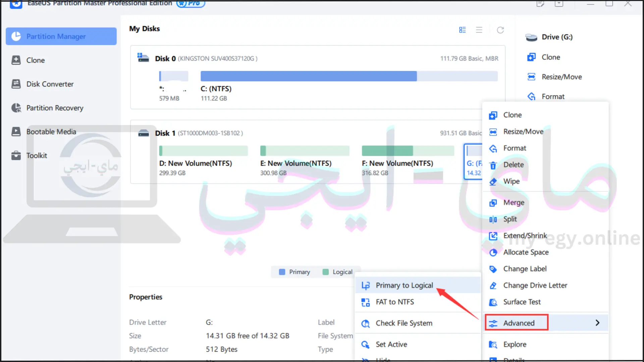The width and height of the screenshot is (644, 362).
Task: Click the Primary to Logical icon
Action: [x=366, y=286]
